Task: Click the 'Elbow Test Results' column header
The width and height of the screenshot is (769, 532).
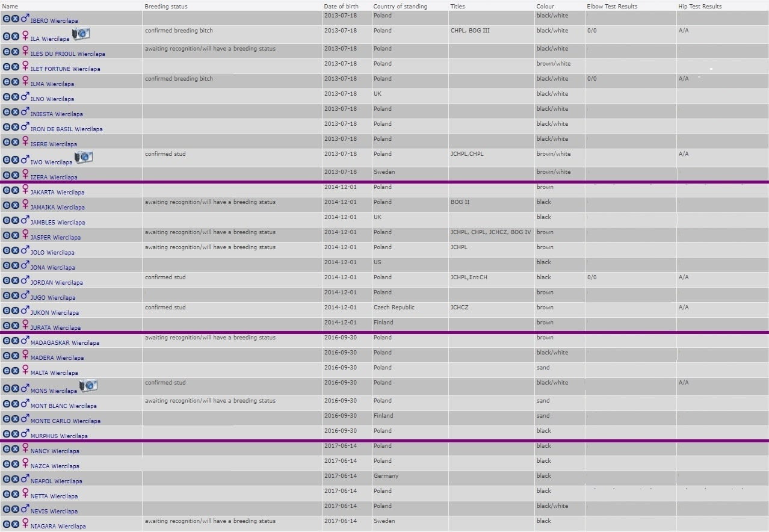Action: (x=612, y=7)
